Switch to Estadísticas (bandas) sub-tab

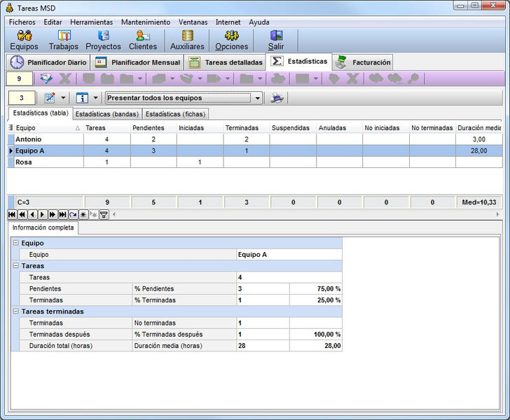(x=107, y=114)
